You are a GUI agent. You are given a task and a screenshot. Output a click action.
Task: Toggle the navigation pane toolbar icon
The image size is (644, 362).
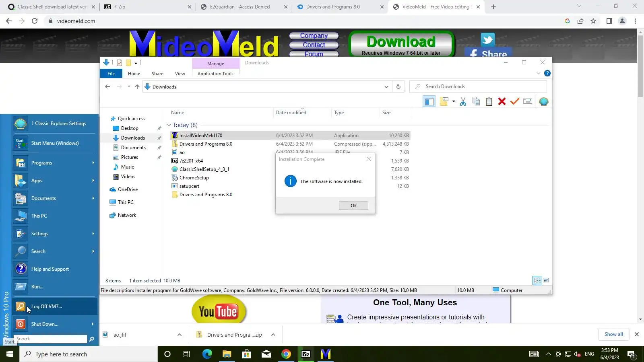point(429,102)
